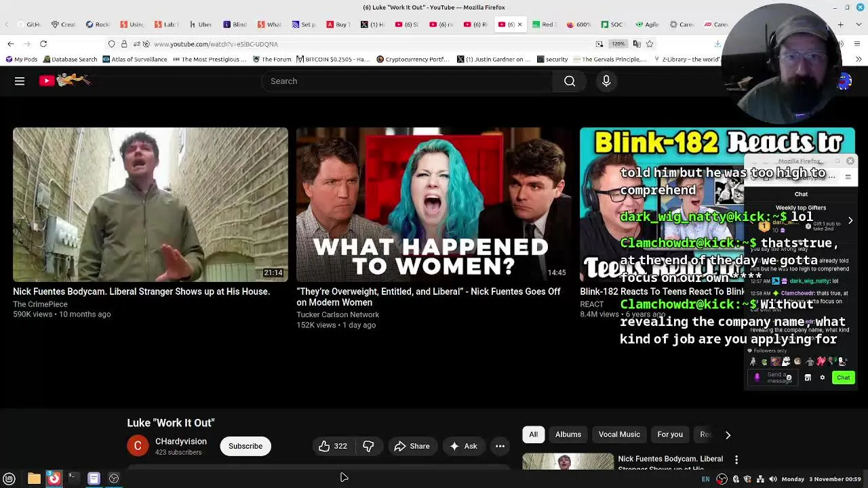Open They're Overweight, Entitled video title
868x488 pixels.
429,297
